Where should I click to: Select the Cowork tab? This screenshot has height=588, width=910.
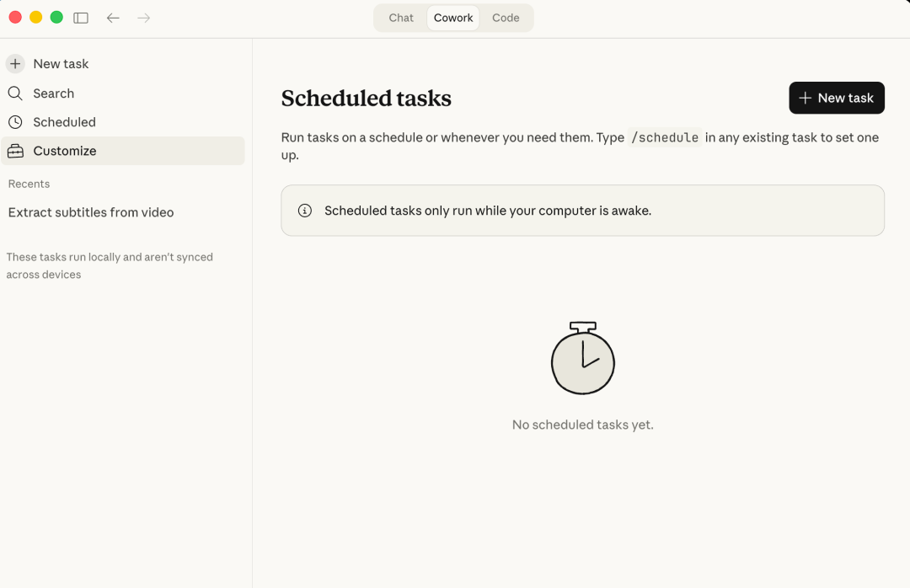coord(453,18)
